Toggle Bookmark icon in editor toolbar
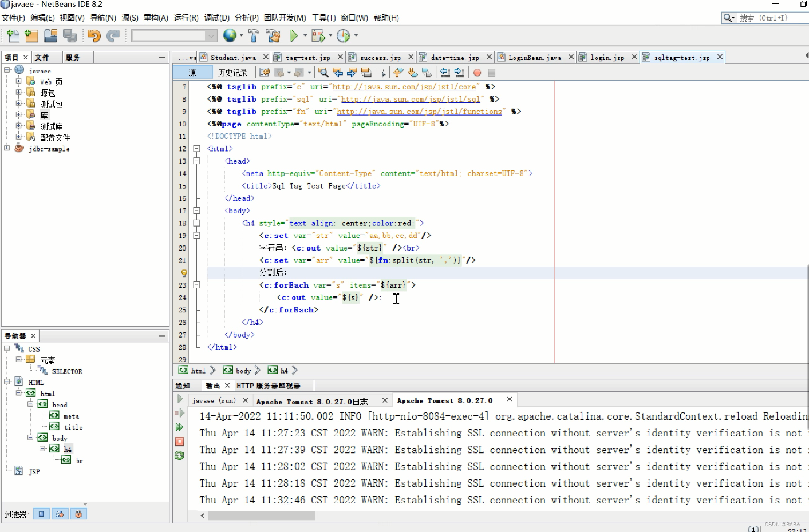This screenshot has width=809, height=532. point(427,72)
